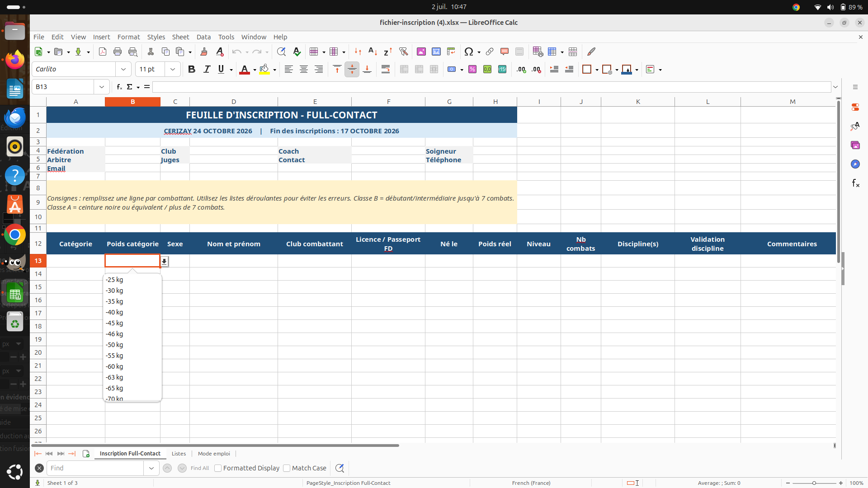Image resolution: width=868 pixels, height=488 pixels.
Task: Click the italic formatting icon
Action: [x=207, y=69]
